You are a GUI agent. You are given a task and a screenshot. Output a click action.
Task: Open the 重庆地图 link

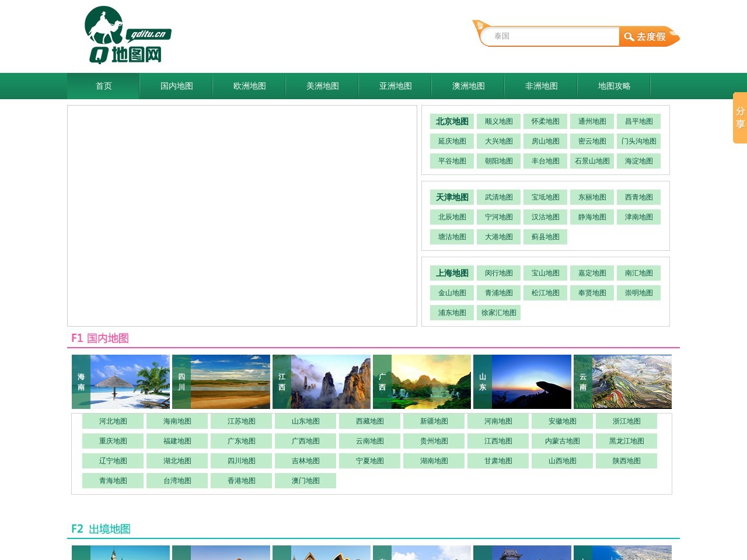(113, 441)
